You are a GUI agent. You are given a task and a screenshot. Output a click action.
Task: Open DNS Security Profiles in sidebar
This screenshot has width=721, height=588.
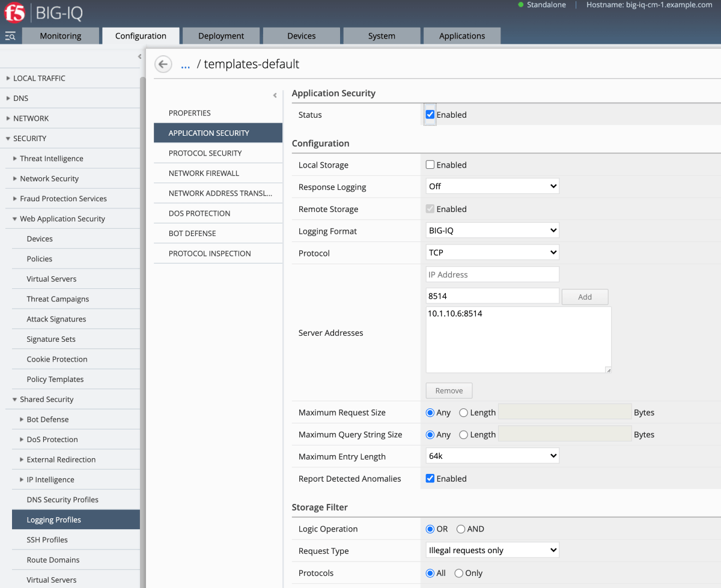pos(62,500)
